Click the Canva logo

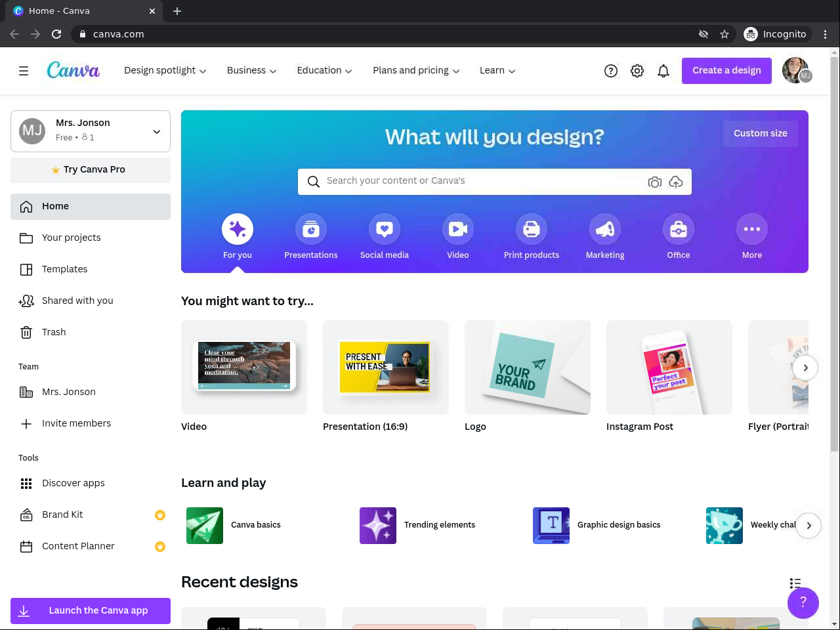(x=73, y=70)
